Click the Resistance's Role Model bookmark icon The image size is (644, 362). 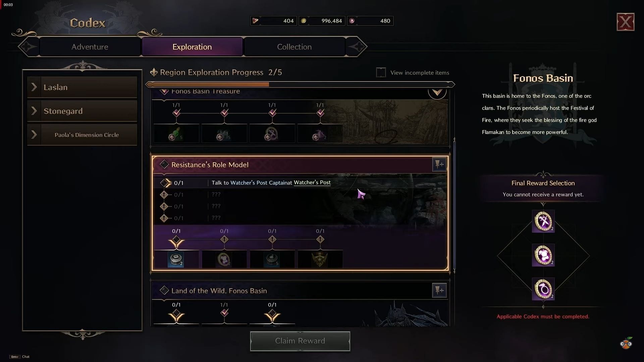click(440, 165)
